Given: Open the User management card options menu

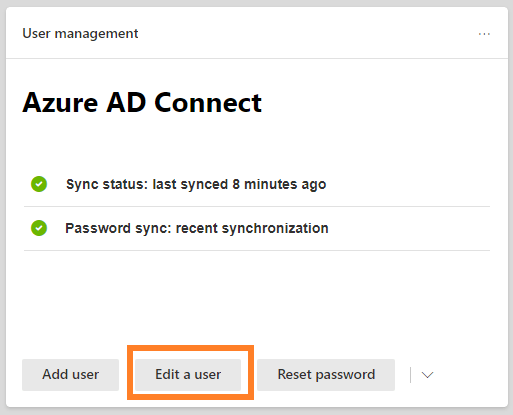Looking at the screenshot, I should pyautogui.click(x=484, y=34).
